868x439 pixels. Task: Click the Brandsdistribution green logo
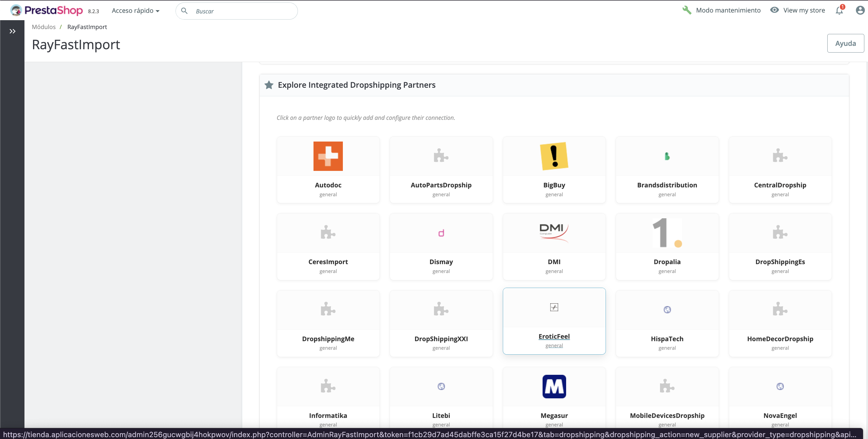(667, 156)
